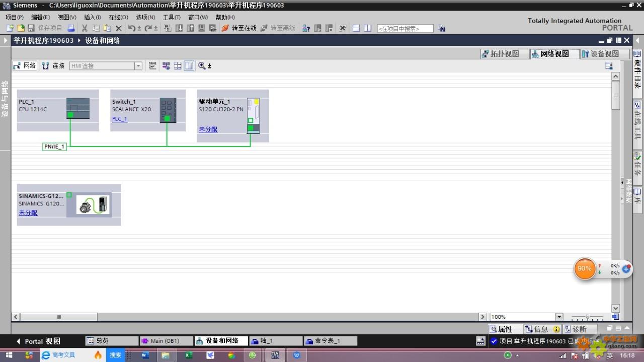Image resolution: width=644 pixels, height=362 pixels.
Task: Expand the zoom icon dropdown arrow
Action: pos(209,66)
